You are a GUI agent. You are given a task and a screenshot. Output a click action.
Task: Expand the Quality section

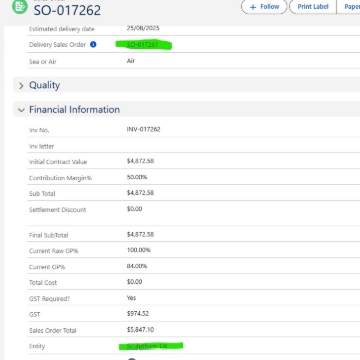point(21,86)
